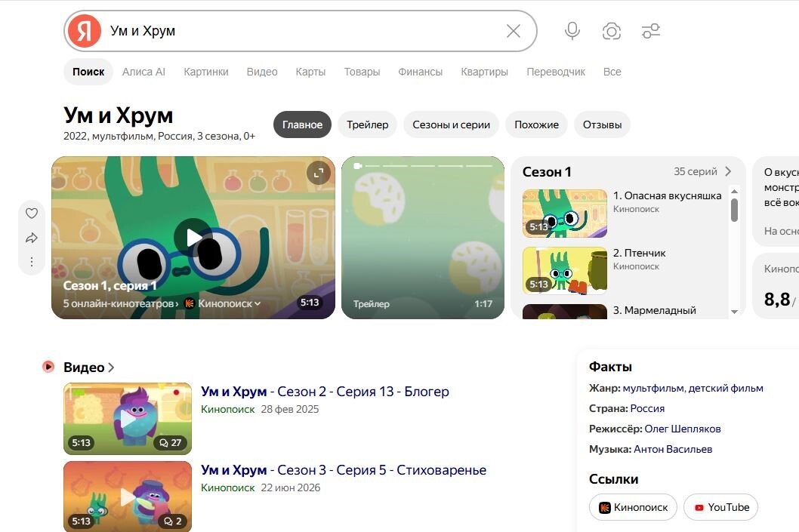799x532 pixels.
Task: Click the share arrow icon
Action: [32, 238]
